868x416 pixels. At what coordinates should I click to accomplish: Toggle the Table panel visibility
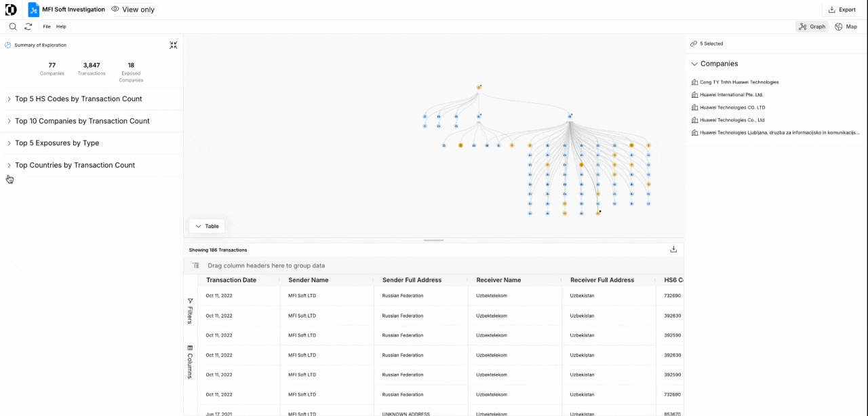click(x=207, y=226)
